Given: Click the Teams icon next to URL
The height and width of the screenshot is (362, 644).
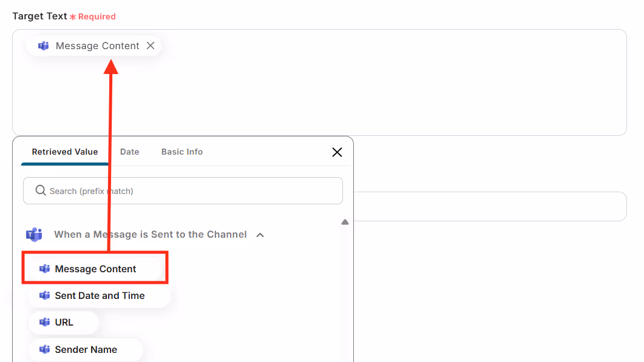Looking at the screenshot, I should click(x=44, y=322).
